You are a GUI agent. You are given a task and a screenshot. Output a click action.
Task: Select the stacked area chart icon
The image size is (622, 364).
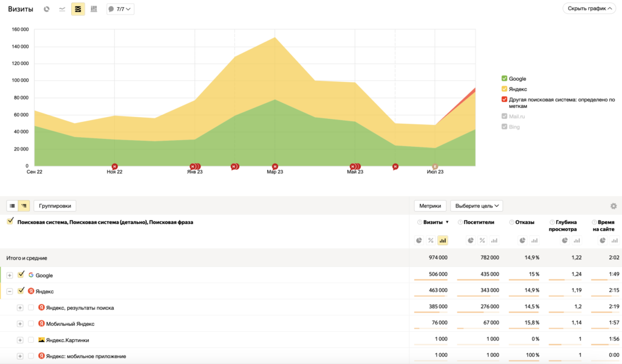[x=78, y=9]
